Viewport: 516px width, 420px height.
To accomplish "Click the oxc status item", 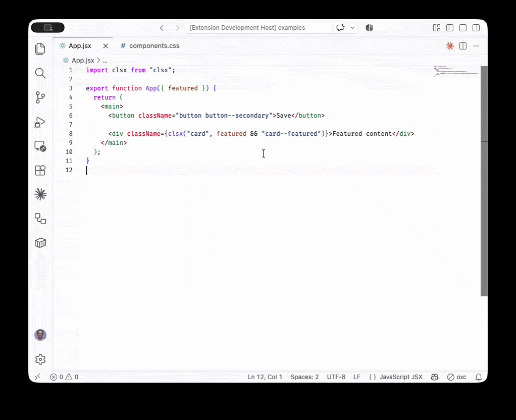I will 457,377.
